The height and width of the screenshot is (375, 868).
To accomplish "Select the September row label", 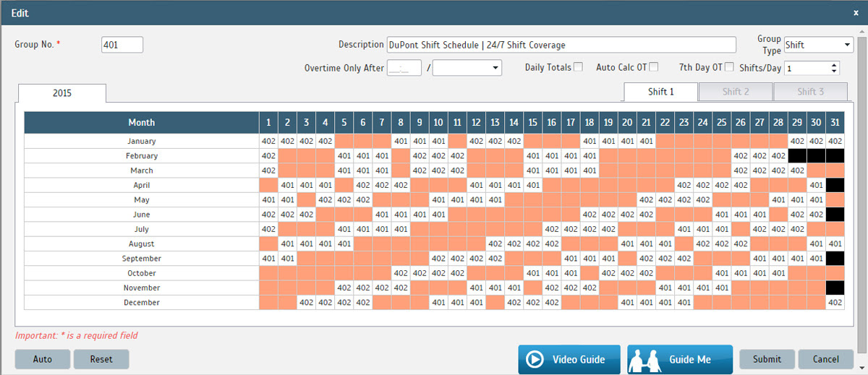I will [x=142, y=259].
